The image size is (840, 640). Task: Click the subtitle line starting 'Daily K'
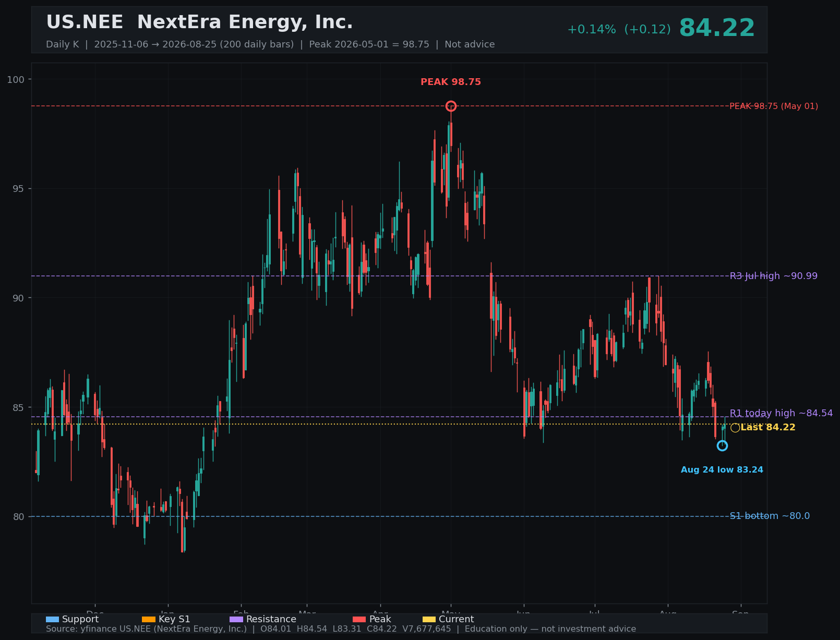point(270,44)
